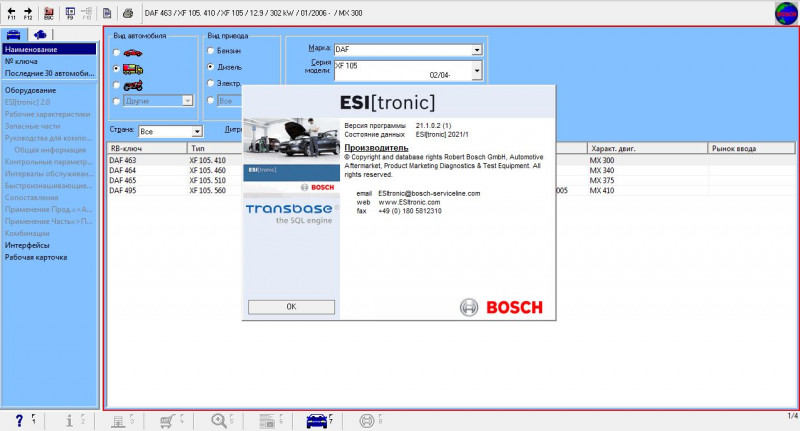800x431 pixels.
Task: Click the shopping cart icon in bottom bar
Action: tap(167, 421)
